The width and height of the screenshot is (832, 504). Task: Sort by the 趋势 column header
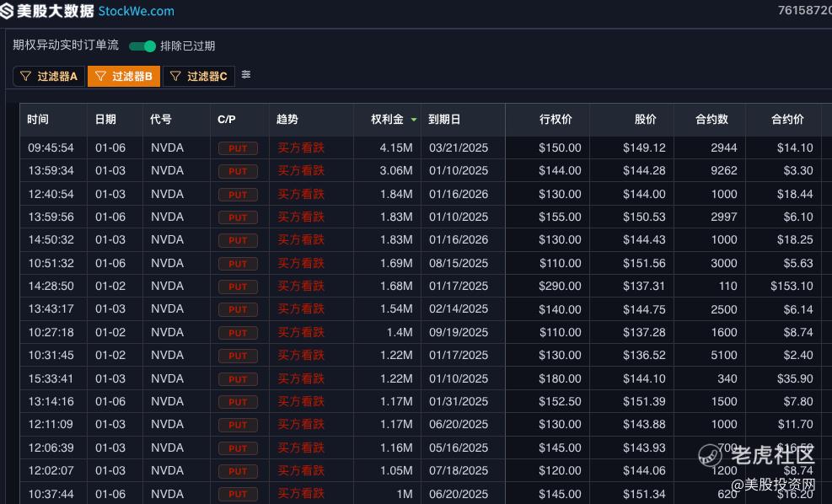pos(287,120)
